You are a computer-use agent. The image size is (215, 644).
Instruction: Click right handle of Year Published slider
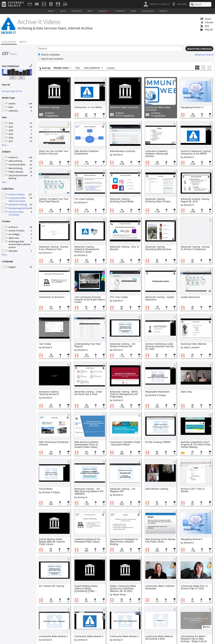pyautogui.click(x=31, y=72)
